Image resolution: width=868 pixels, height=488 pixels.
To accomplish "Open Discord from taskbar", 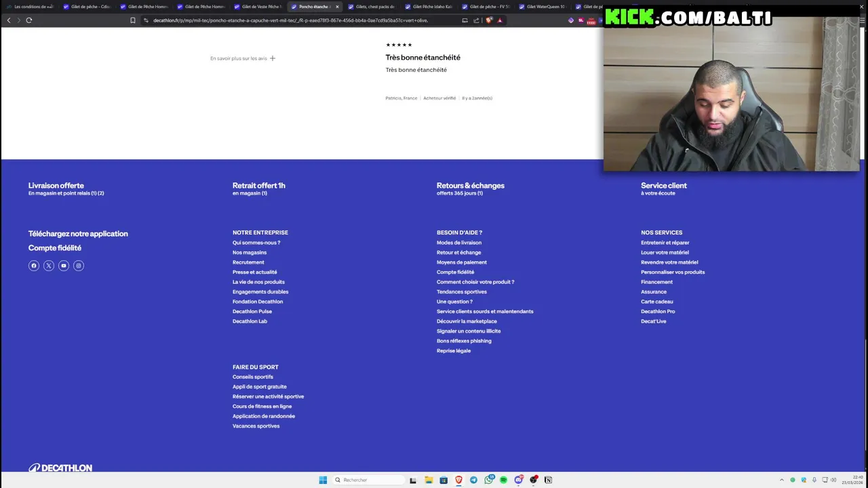I will pyautogui.click(x=519, y=480).
